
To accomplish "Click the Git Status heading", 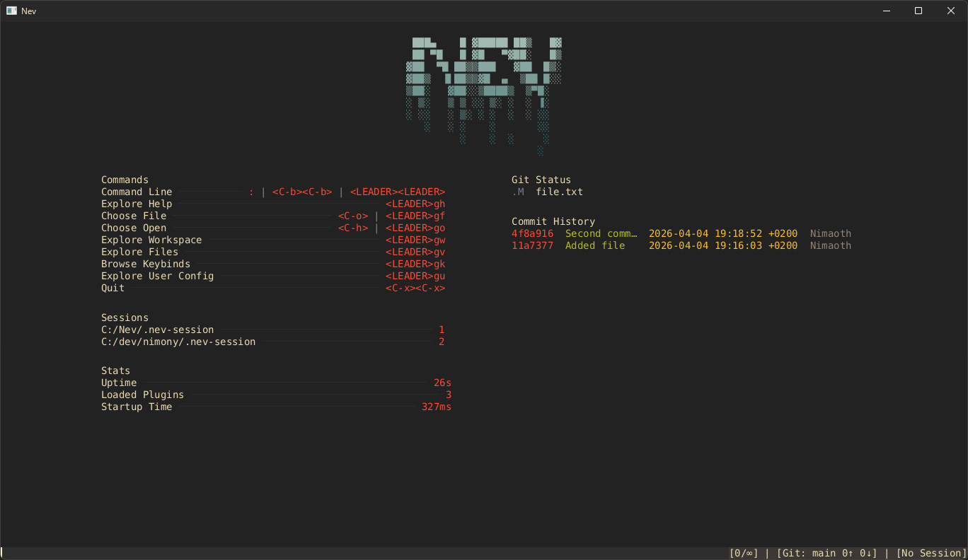I will pyautogui.click(x=541, y=180).
